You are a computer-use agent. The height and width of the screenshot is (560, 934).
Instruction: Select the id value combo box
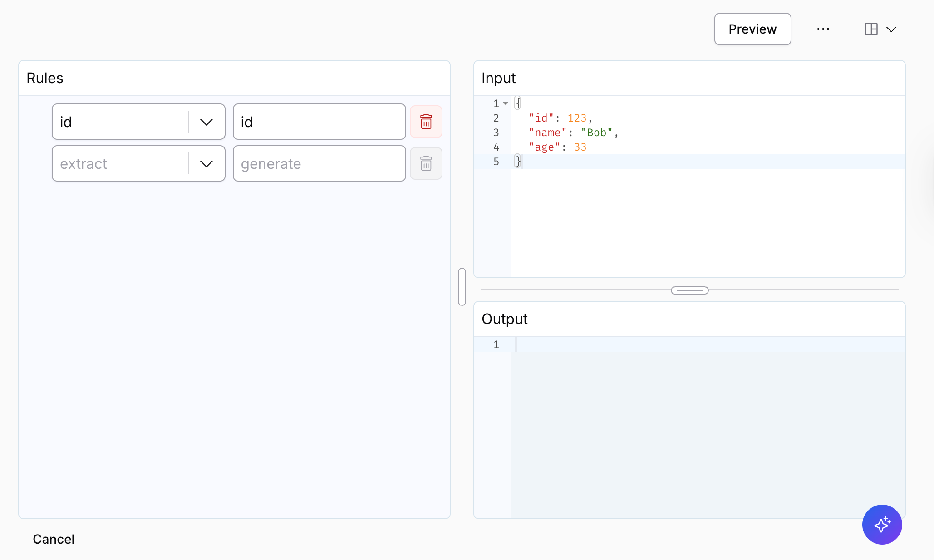click(138, 122)
